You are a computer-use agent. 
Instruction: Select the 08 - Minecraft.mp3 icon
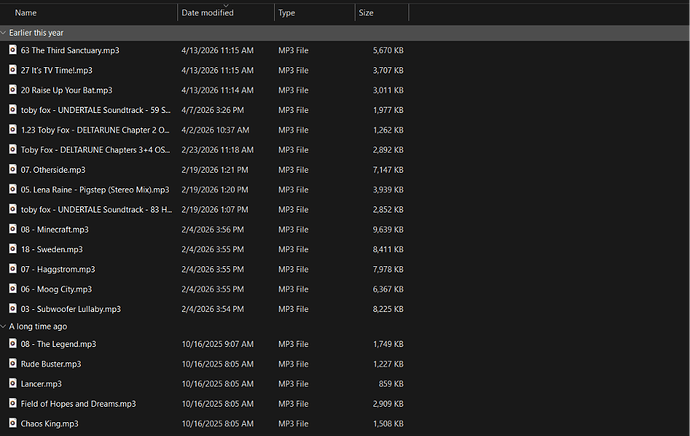[x=13, y=229]
